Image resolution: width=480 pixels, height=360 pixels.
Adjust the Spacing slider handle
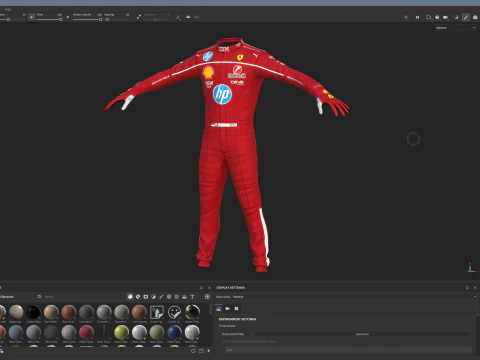[x=107, y=19]
